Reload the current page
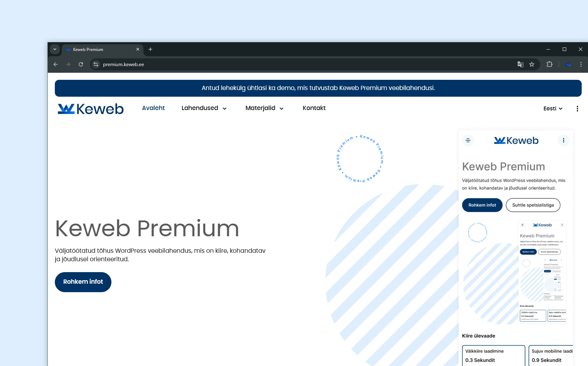Screen dimensions: 588x366 (81, 64)
